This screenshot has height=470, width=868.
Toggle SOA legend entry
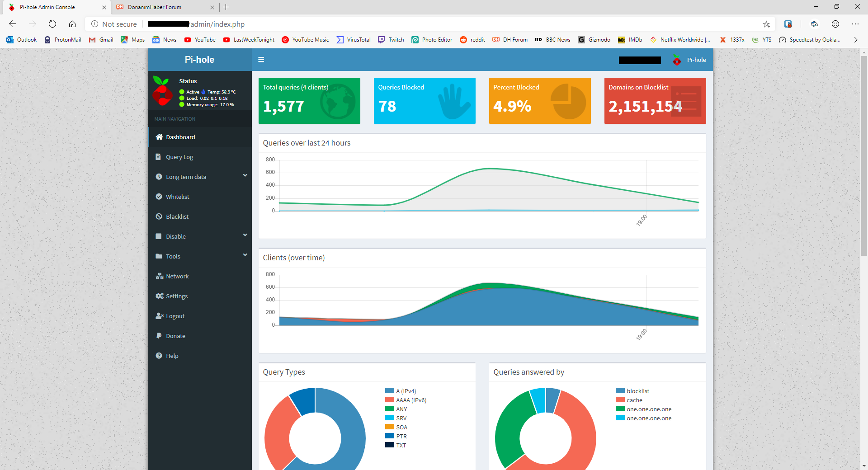click(x=396, y=427)
